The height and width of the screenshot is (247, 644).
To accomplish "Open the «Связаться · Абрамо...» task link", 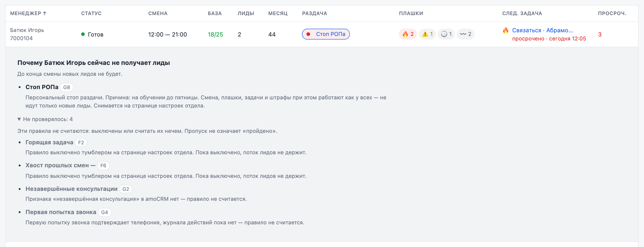I will coord(542,30).
